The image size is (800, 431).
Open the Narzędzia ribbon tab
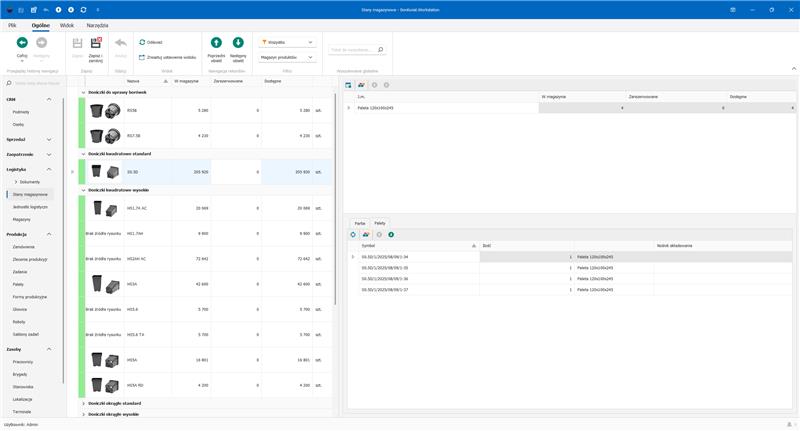pyautogui.click(x=97, y=23)
